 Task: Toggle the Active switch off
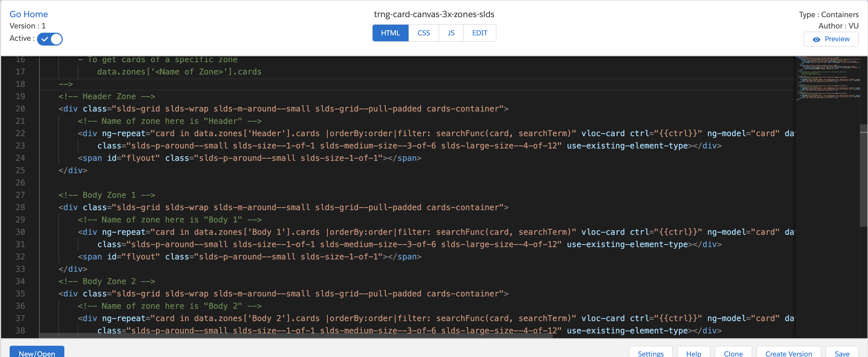pos(50,39)
